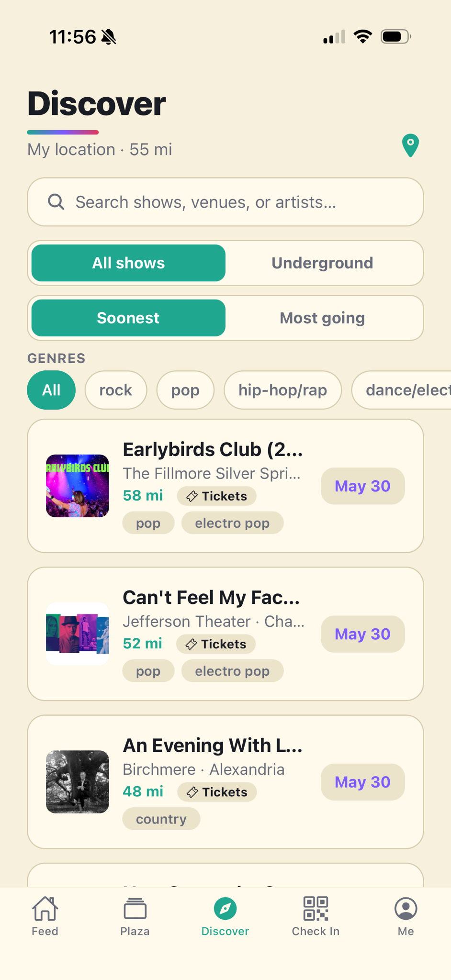The image size is (451, 980).
Task: Focus the search shows, venues, artists field
Action: (x=225, y=202)
